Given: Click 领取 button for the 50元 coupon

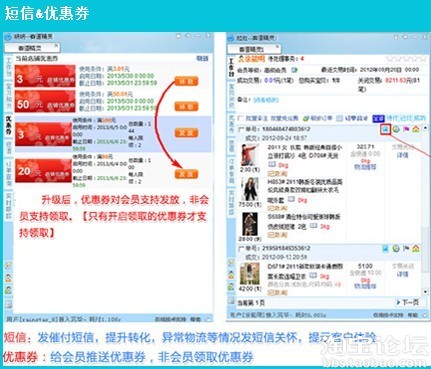Looking at the screenshot, I should tap(186, 106).
